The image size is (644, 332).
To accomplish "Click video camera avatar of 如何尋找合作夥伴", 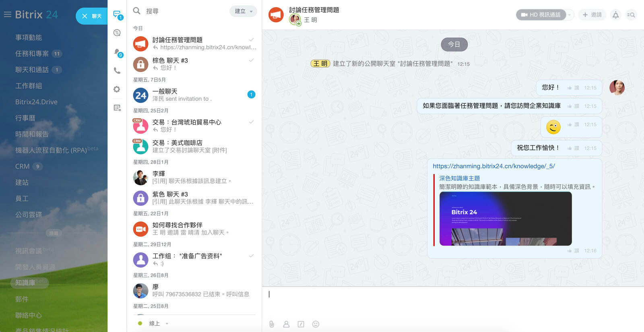I will (140, 229).
